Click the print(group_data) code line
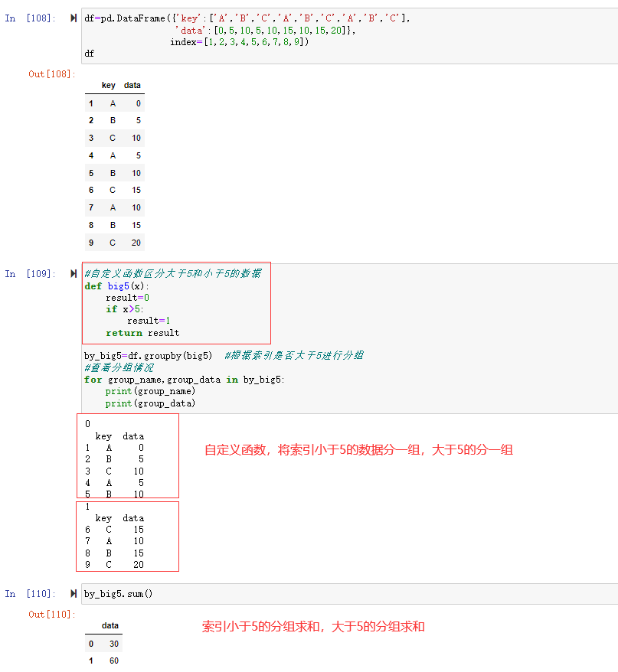Viewport: 618px width, 672px height. pos(150,403)
